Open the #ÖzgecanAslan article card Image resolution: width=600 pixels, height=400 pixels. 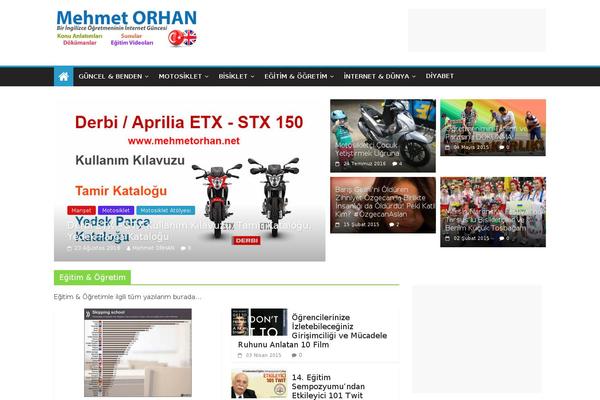tap(383, 205)
